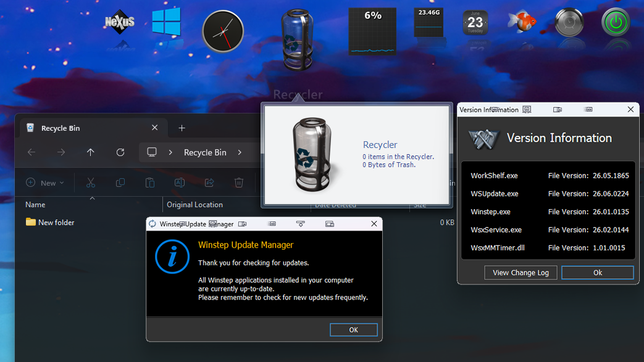Click the green power button icon
Image resolution: width=644 pixels, height=362 pixels.
(615, 22)
